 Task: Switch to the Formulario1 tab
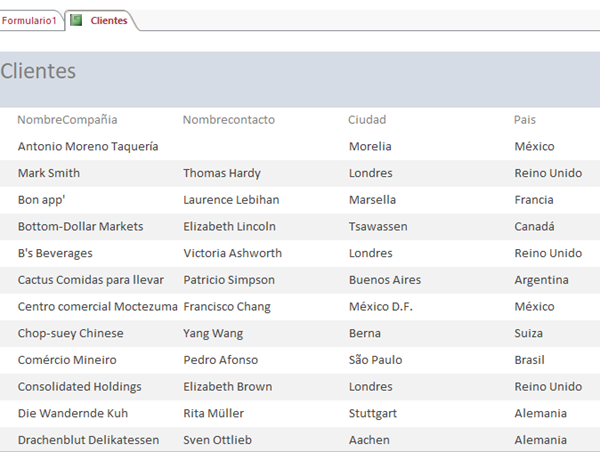(29, 20)
